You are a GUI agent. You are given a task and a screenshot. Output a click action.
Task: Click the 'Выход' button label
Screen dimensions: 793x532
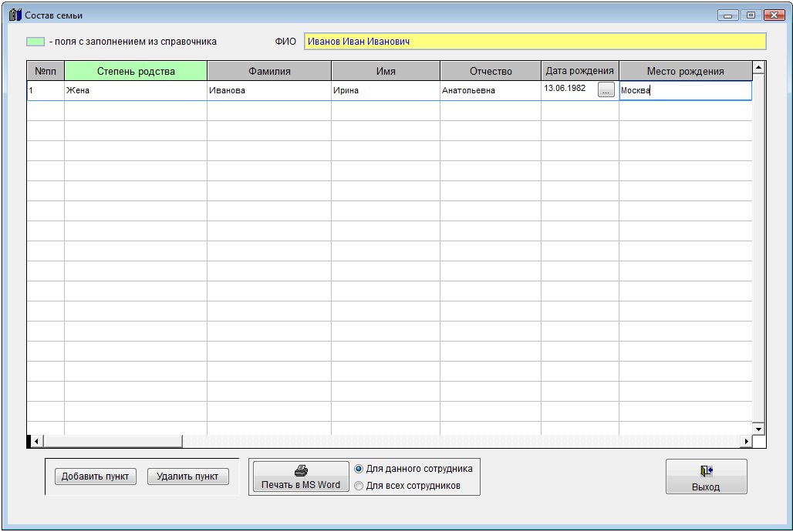click(x=706, y=487)
